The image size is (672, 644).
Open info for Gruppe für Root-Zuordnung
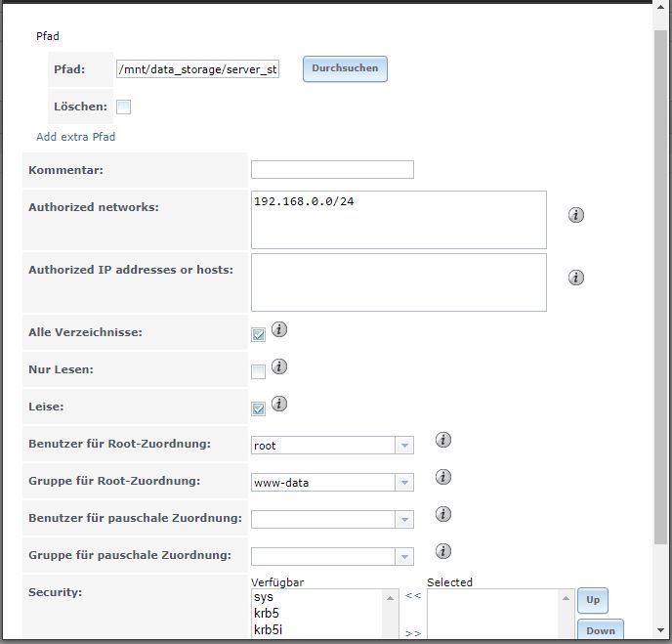coord(443,477)
